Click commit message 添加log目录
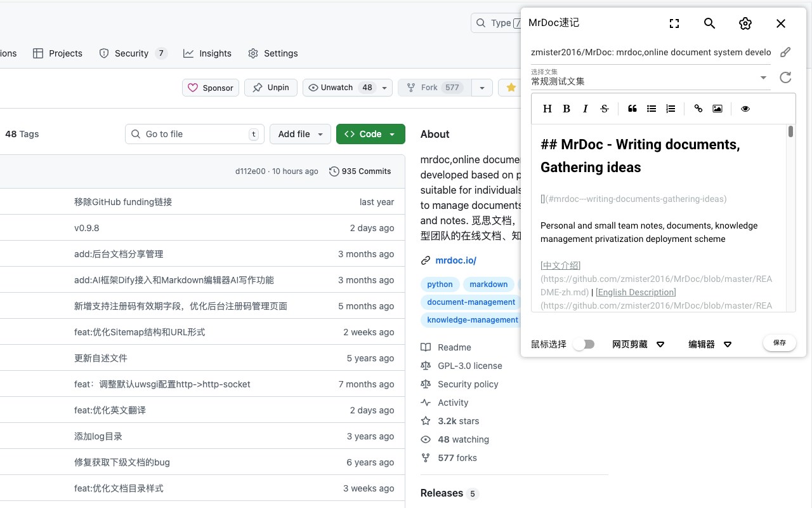Screen dimensions: 812x508 [98, 436]
